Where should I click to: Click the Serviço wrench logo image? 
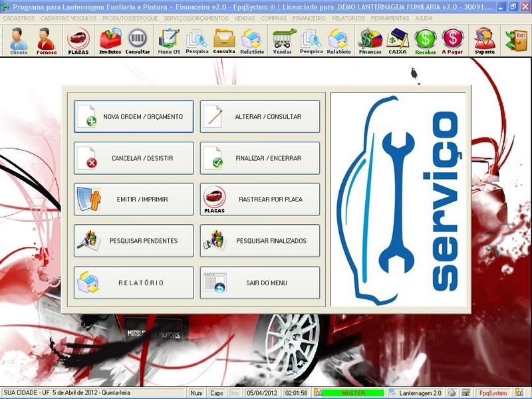[x=398, y=199]
